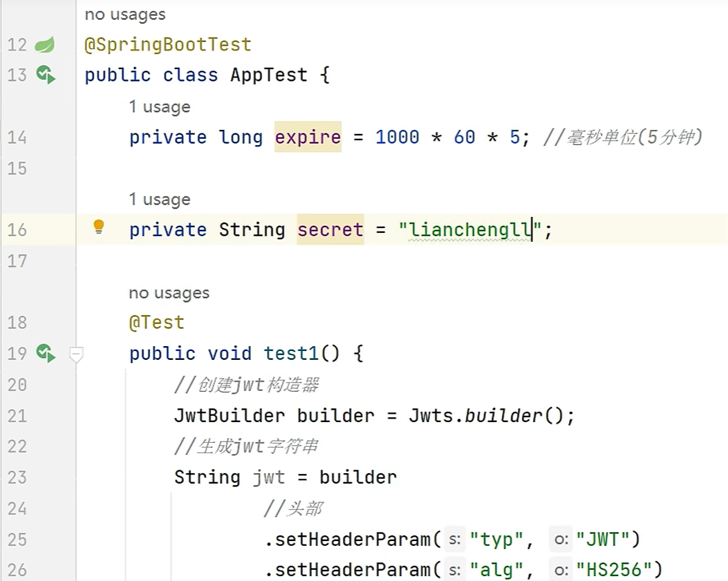Run test1 method from gutter icon
Viewport: 728px width, 581px height.
click(x=46, y=353)
